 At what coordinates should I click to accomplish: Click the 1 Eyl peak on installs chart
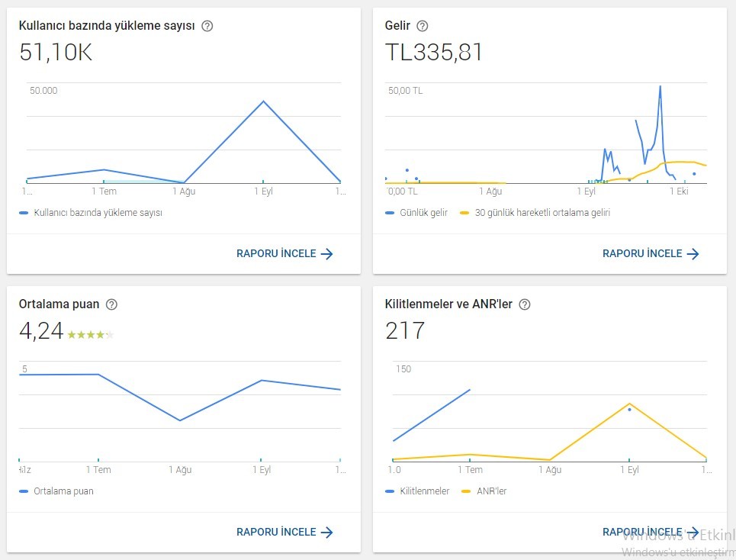[x=263, y=101]
